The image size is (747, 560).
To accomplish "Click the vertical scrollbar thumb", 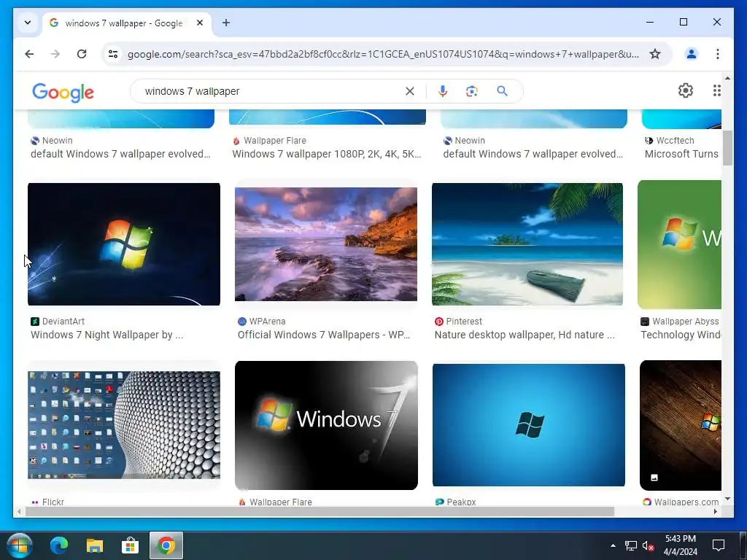I will (727, 148).
